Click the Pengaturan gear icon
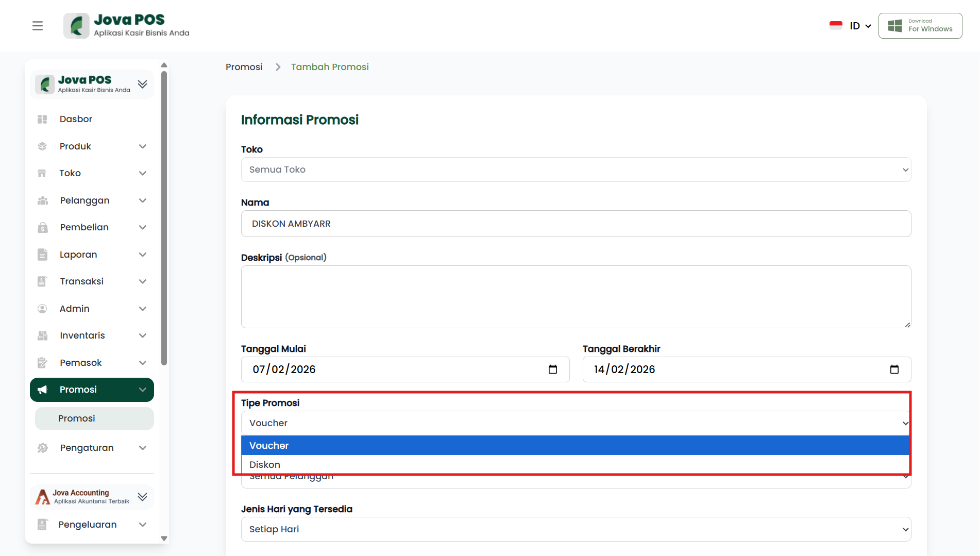The width and height of the screenshot is (980, 556). point(42,448)
